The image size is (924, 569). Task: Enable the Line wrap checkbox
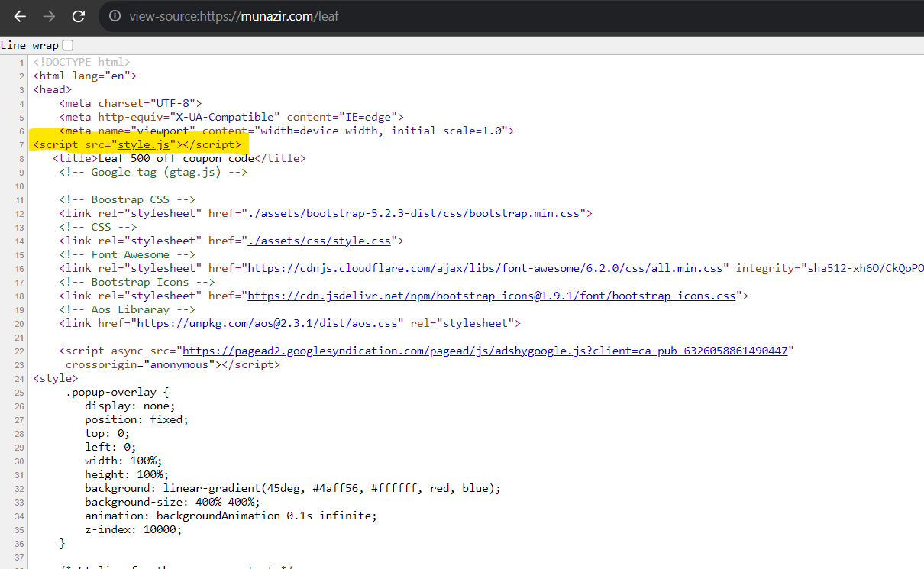[x=67, y=44]
